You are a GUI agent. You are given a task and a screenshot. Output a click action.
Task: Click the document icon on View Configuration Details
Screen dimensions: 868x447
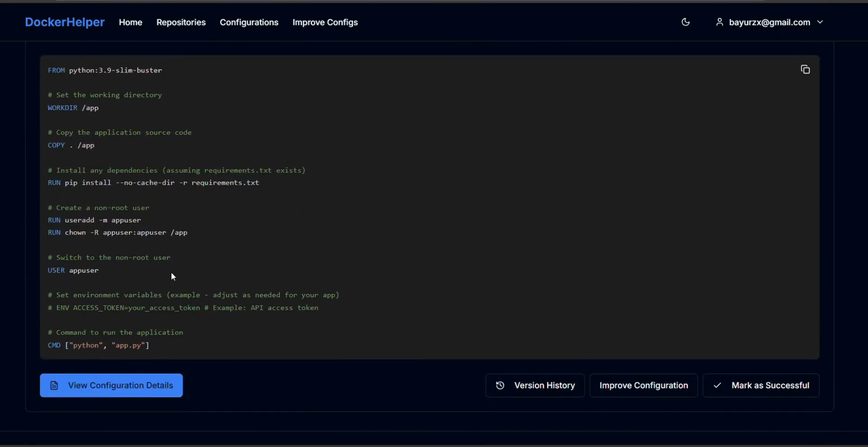[54, 386]
